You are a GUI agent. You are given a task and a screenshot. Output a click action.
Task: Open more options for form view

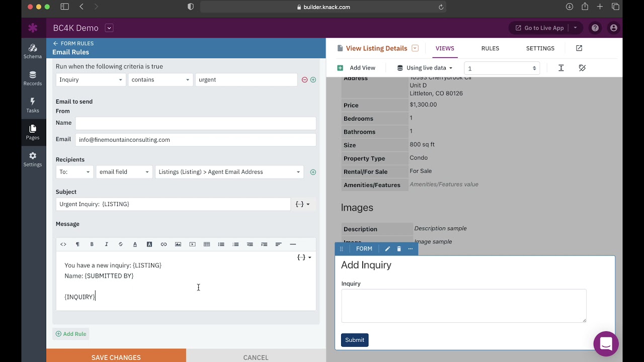(x=411, y=249)
